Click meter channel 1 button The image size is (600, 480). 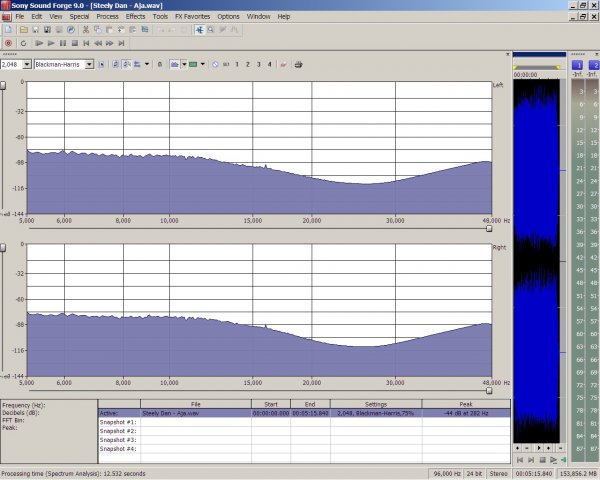tap(578, 64)
